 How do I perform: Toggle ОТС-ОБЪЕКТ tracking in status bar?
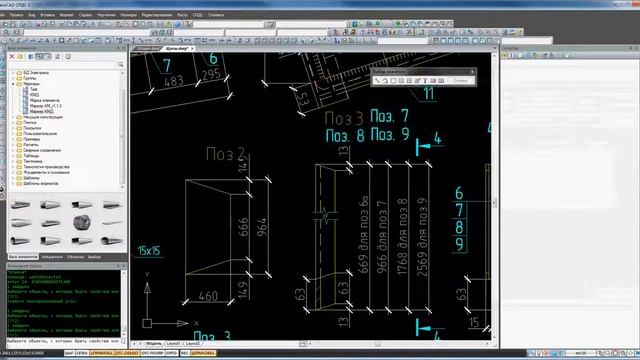click(127, 353)
